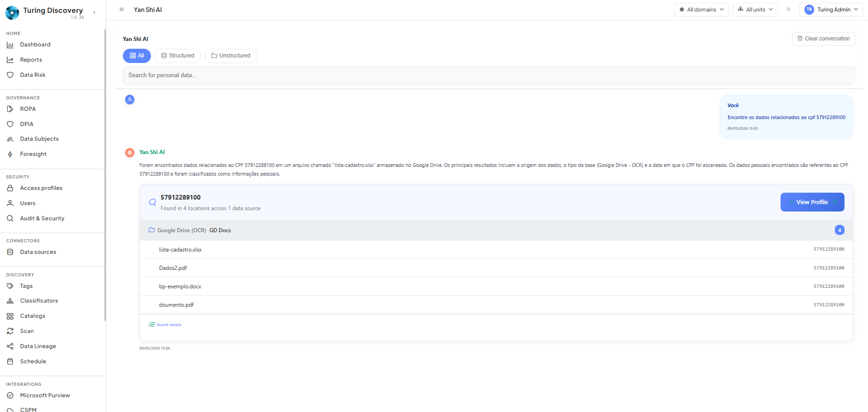The height and width of the screenshot is (412, 868).
Task: Open the Turing Admin user menu
Action: click(831, 10)
